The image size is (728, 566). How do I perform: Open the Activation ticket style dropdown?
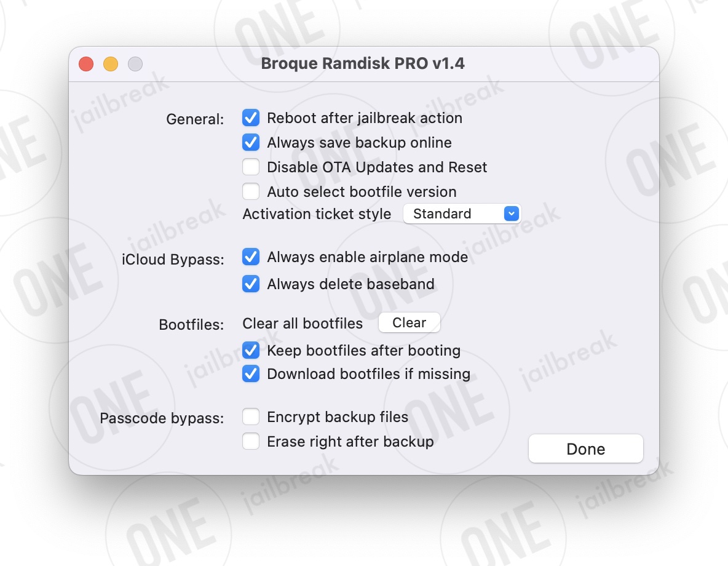(x=462, y=213)
